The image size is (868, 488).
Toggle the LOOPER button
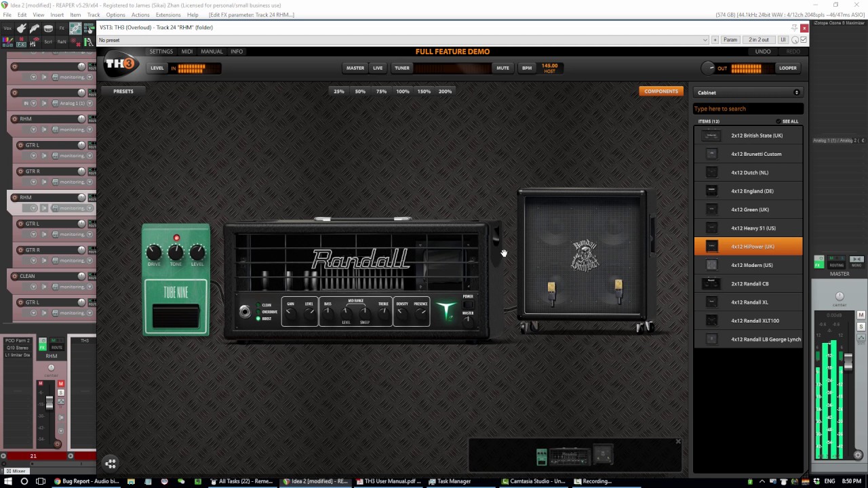(x=788, y=68)
